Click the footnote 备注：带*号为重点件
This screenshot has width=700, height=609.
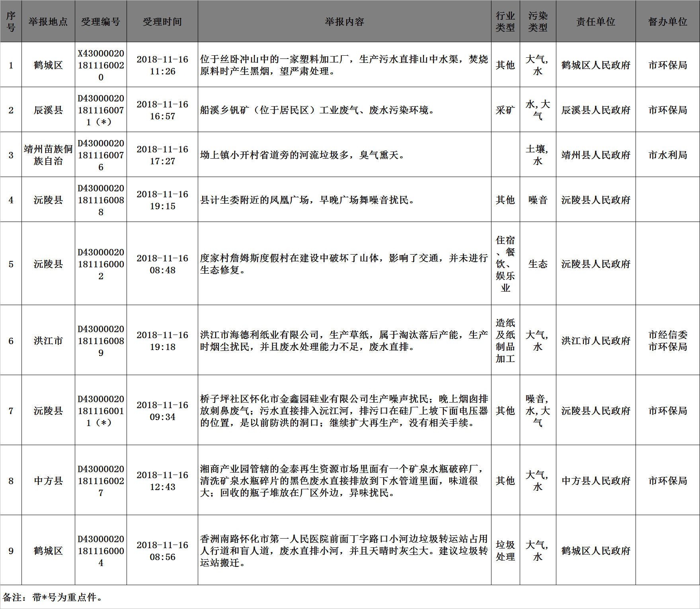pyautogui.click(x=53, y=597)
